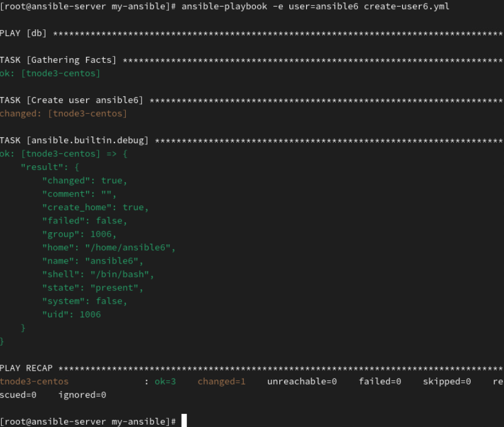
Task: Click the "failed": false line
Action: coord(84,221)
